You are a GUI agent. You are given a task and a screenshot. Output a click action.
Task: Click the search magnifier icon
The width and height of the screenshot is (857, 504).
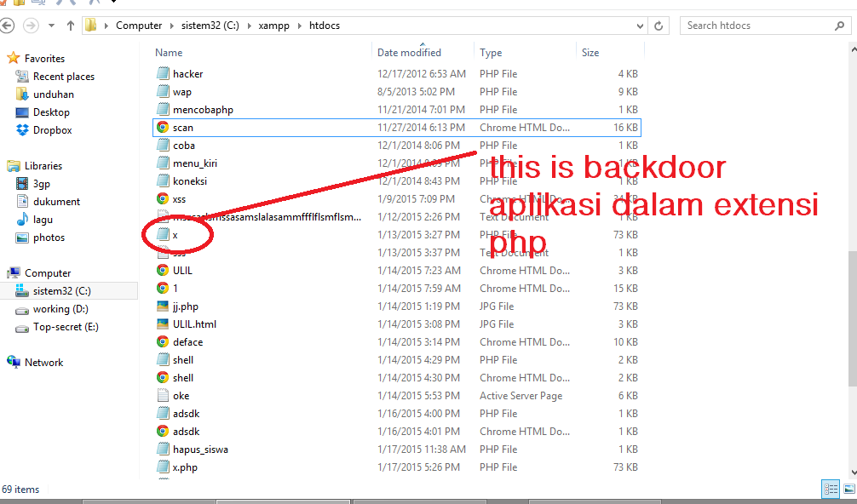[839, 26]
